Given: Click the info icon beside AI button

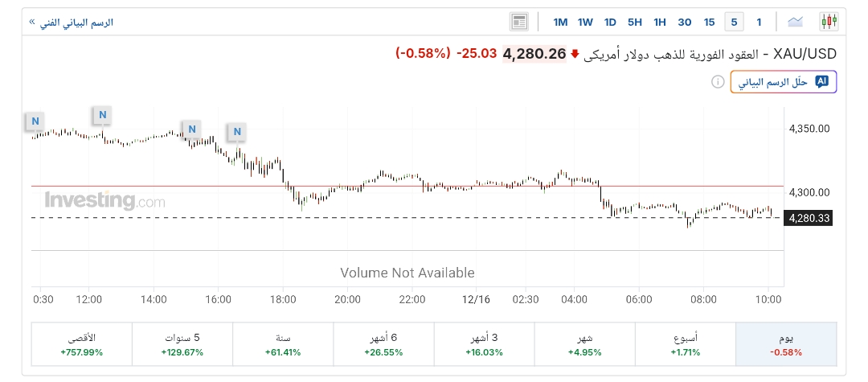Looking at the screenshot, I should (x=718, y=82).
